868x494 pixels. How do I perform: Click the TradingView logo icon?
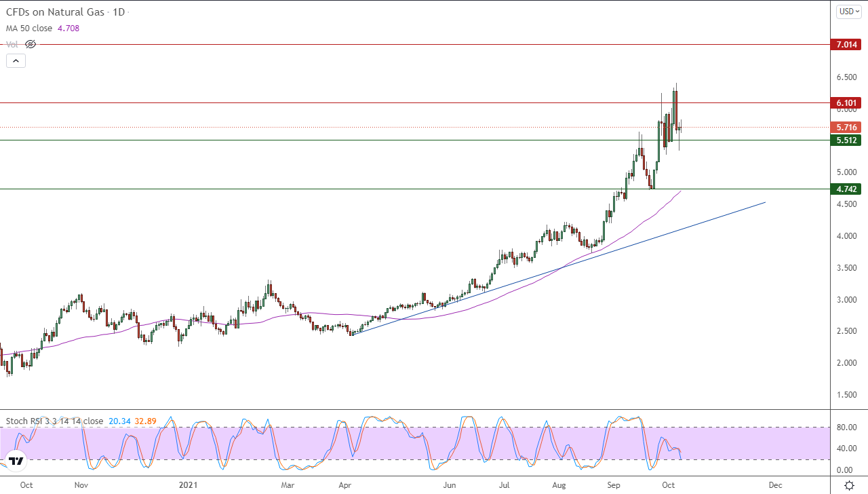coord(16,461)
